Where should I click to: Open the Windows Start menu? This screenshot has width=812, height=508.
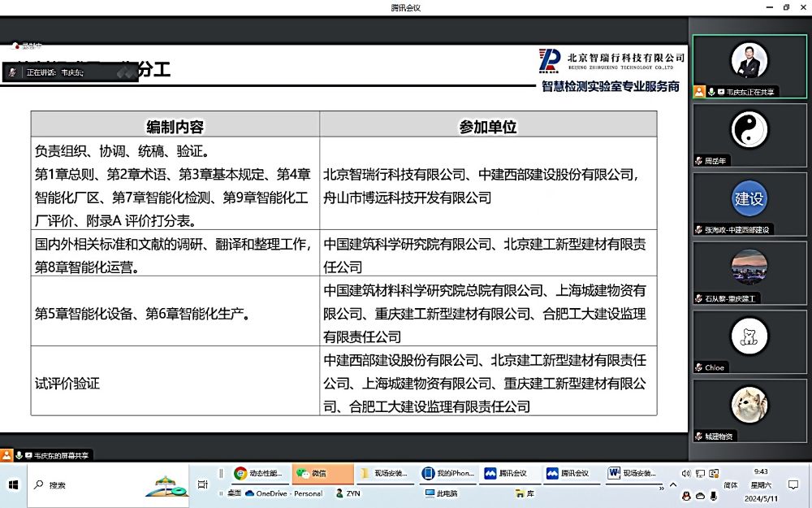point(14,484)
